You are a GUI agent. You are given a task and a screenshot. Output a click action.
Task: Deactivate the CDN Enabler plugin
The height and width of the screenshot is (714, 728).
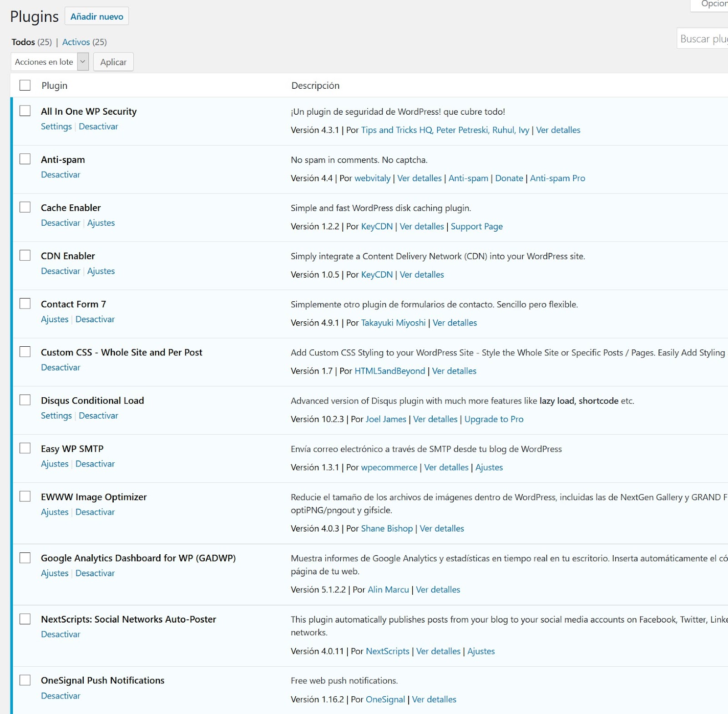(61, 271)
